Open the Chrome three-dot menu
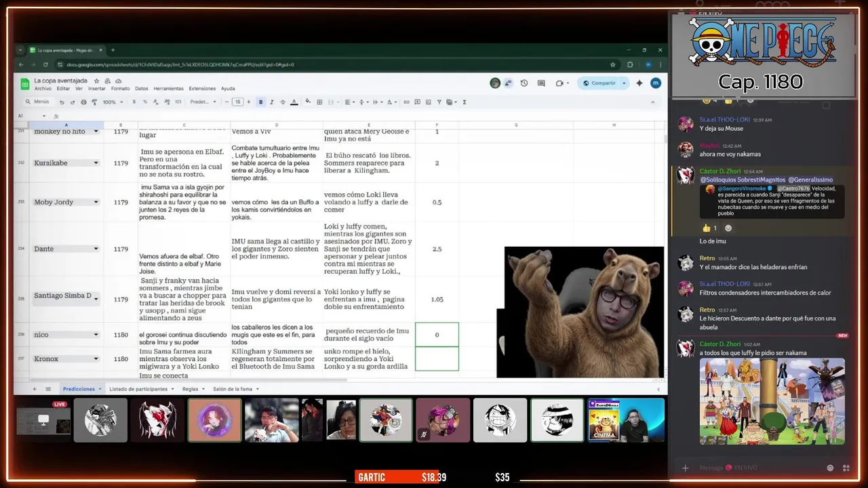Viewport: 868px width, 488px height. [660, 64]
